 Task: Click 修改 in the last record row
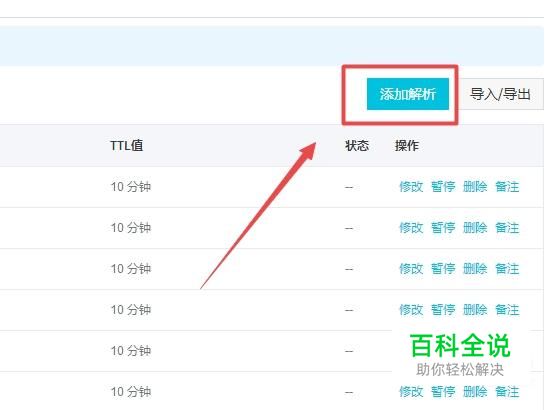click(x=411, y=392)
